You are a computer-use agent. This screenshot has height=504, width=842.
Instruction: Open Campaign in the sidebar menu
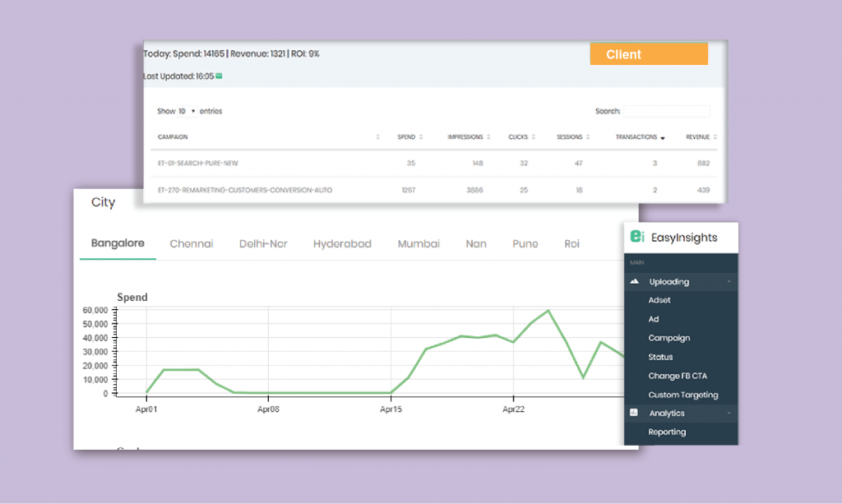669,338
